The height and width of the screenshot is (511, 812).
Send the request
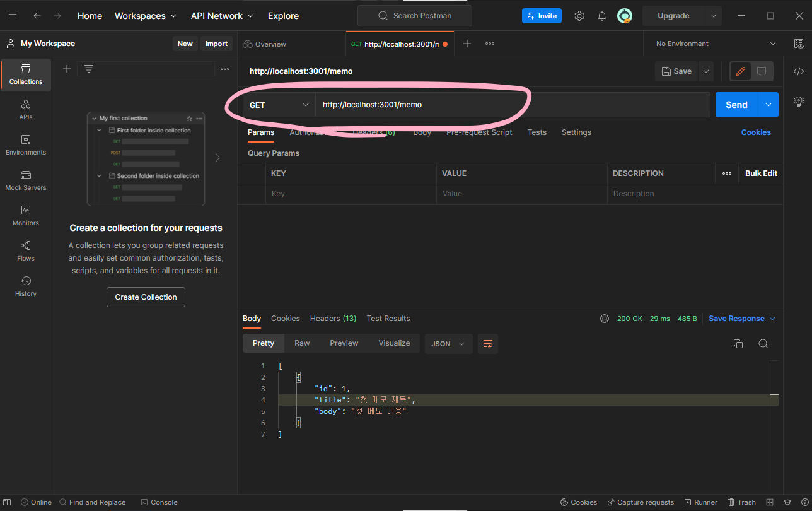click(736, 105)
